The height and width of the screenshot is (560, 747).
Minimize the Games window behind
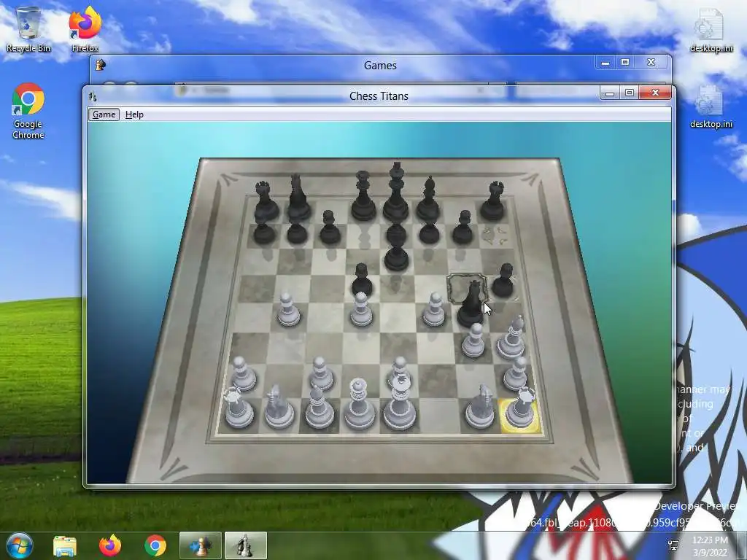[605, 63]
